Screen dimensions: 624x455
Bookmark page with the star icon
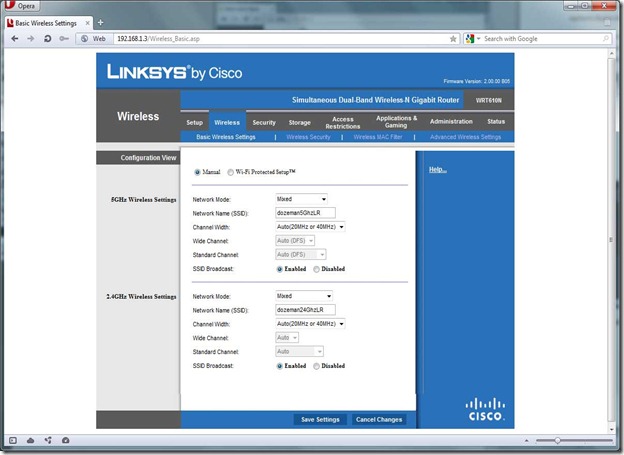pyautogui.click(x=453, y=39)
